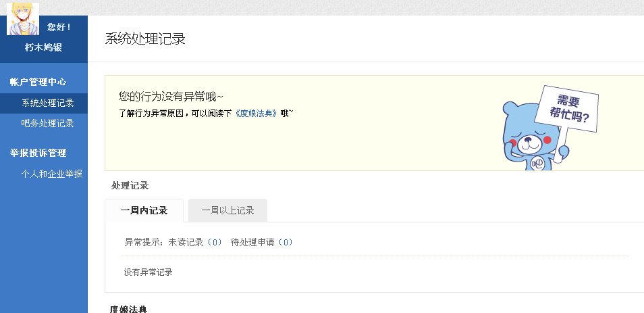The height and width of the screenshot is (313, 644).
Task: Switch to the 一周以上记录 tab
Action: (x=227, y=210)
